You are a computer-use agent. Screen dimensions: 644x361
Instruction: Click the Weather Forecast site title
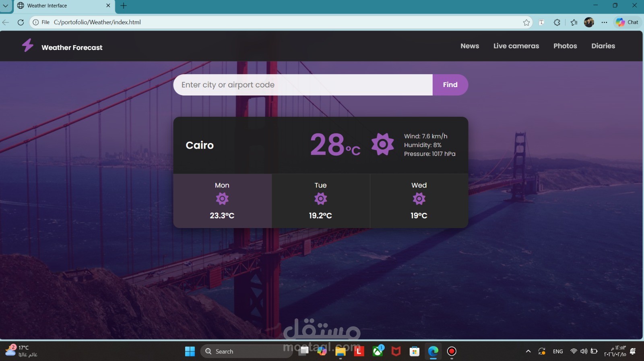(72, 48)
